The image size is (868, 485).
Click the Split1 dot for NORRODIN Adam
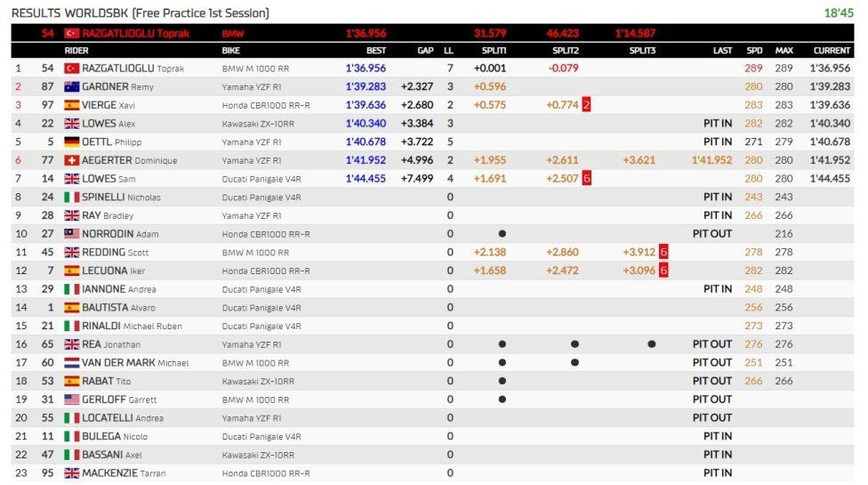pyautogui.click(x=502, y=234)
